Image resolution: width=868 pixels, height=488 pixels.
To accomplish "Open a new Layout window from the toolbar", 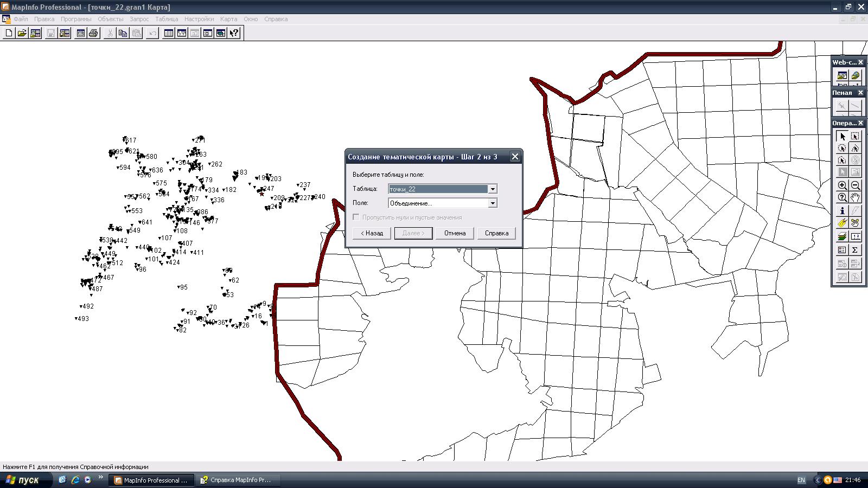I will click(x=208, y=33).
